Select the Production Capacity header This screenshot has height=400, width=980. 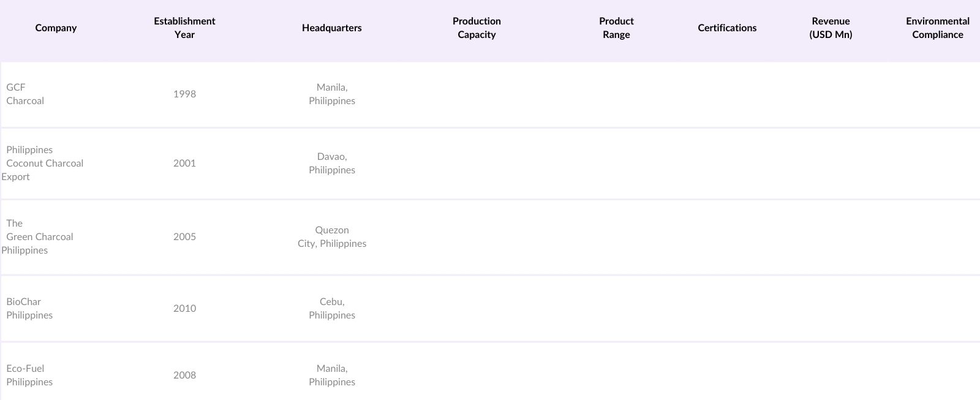(477, 28)
